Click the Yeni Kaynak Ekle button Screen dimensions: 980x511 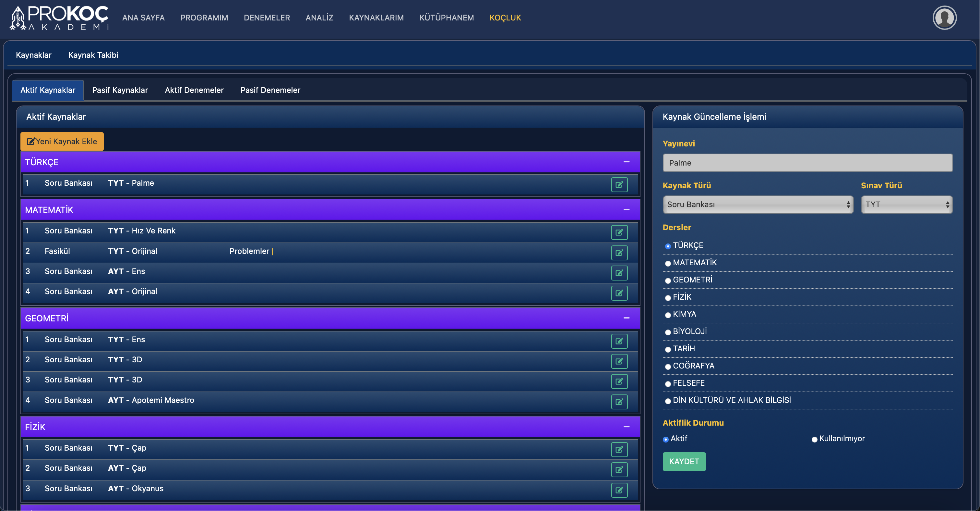tap(62, 142)
